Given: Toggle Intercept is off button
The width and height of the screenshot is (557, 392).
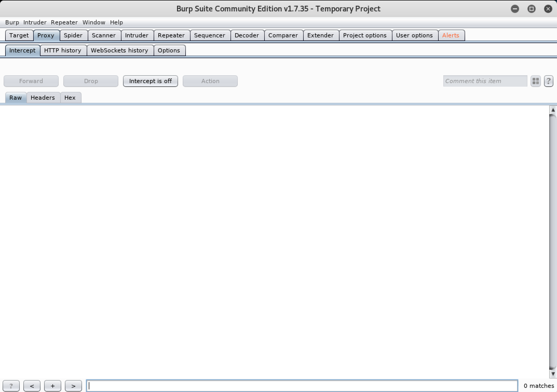Looking at the screenshot, I should 151,80.
